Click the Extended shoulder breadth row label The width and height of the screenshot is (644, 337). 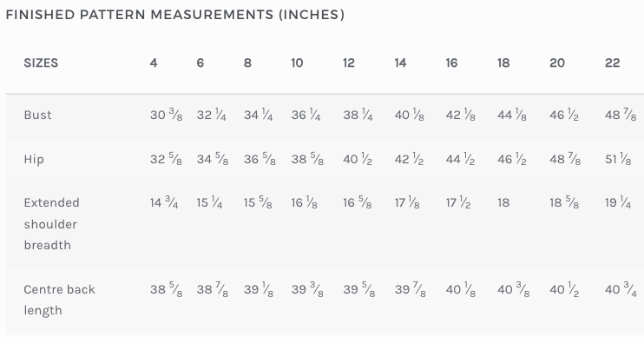coord(51,224)
